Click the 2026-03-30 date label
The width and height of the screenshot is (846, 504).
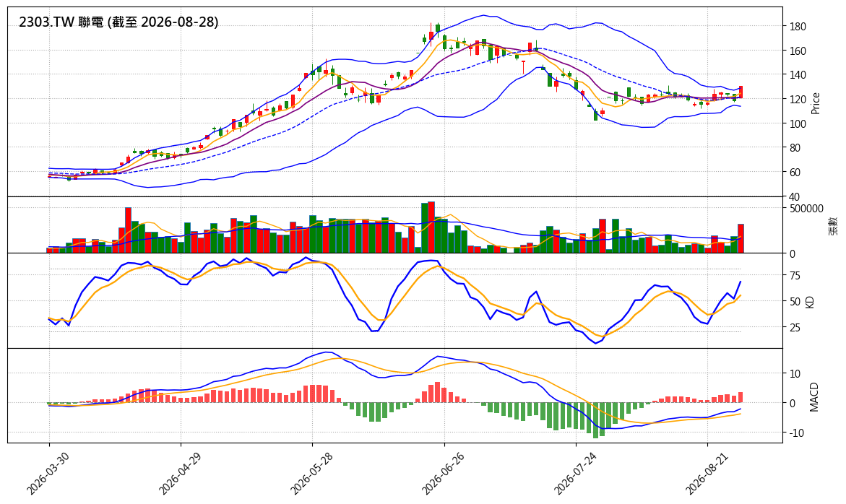[48, 473]
